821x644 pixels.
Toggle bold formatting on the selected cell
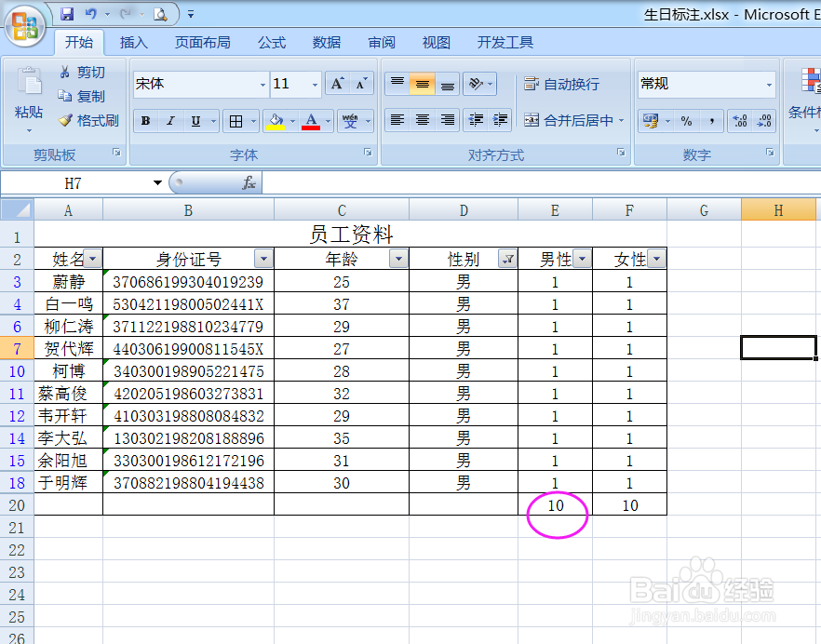[x=148, y=119]
